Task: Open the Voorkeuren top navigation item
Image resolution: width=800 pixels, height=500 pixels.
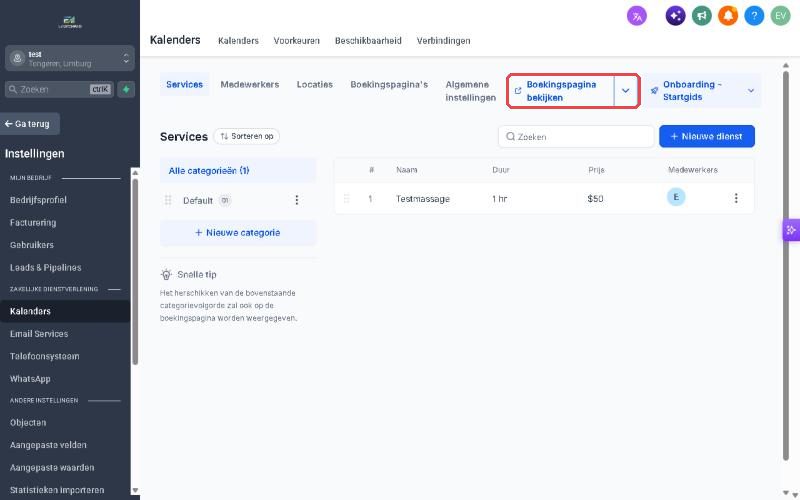Action: coord(296,41)
